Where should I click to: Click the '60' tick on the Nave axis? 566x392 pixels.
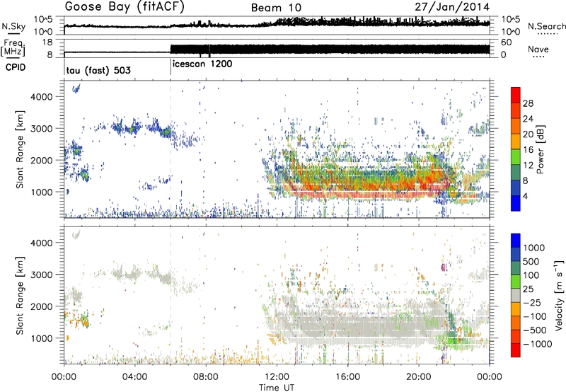coord(507,42)
